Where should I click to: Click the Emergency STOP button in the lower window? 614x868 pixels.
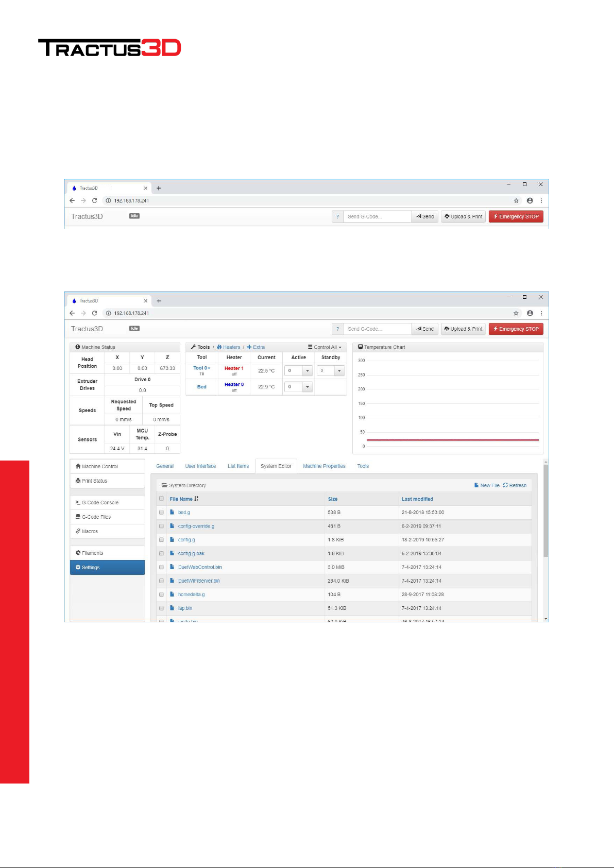(516, 329)
